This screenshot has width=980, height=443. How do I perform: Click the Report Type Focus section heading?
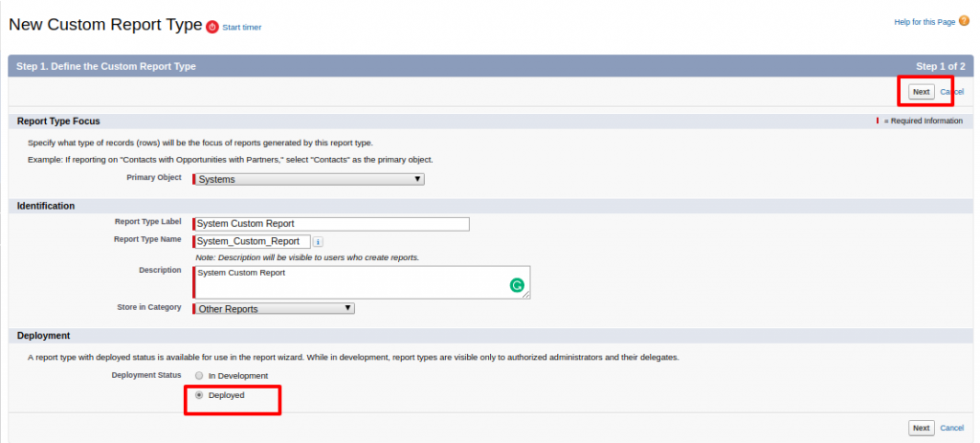coord(58,122)
